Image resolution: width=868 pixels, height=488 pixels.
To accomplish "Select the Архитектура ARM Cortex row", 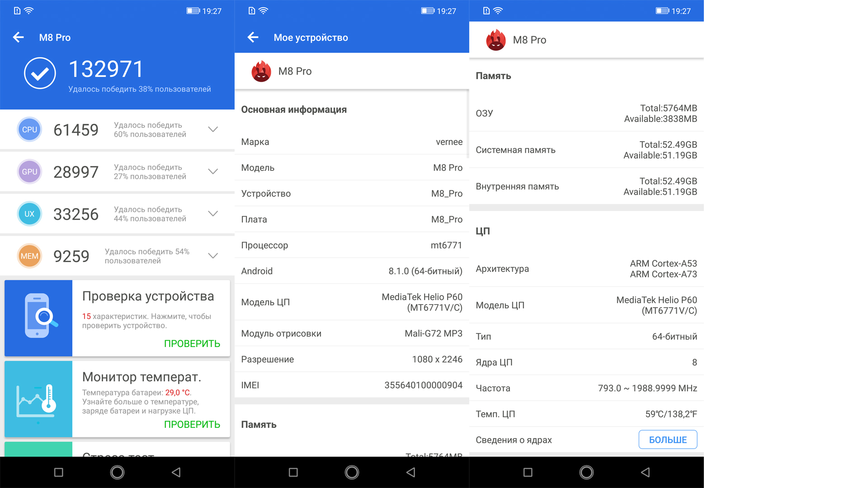I will point(586,268).
